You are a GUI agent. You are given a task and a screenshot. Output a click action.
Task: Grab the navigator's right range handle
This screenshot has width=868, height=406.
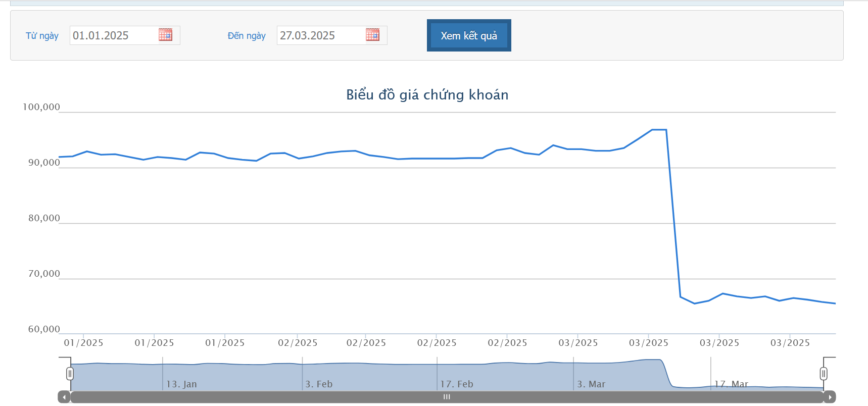tap(824, 374)
